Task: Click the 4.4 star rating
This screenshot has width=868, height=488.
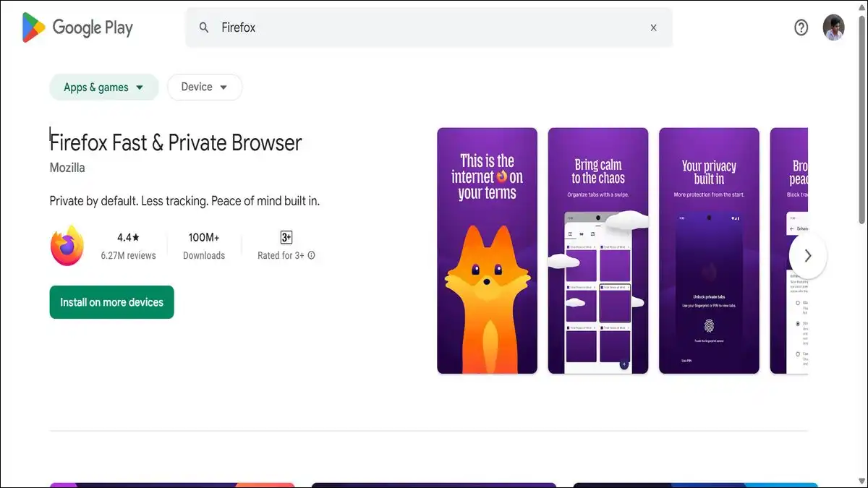Action: (x=129, y=237)
